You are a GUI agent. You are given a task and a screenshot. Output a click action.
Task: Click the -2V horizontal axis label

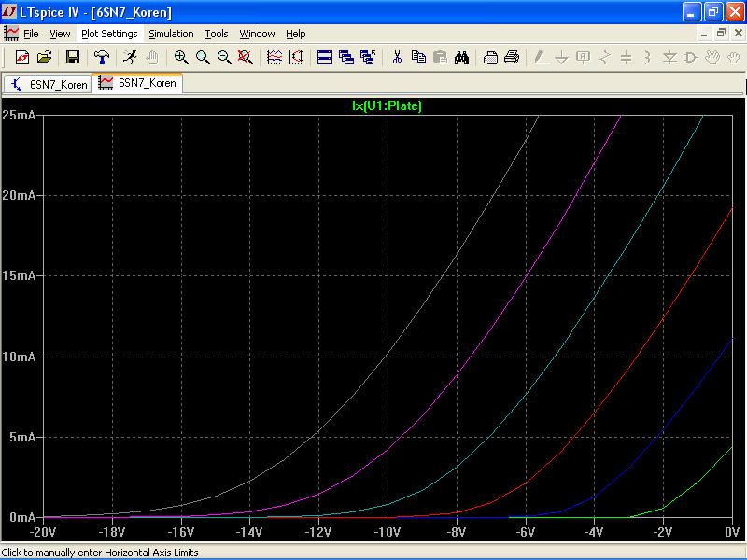(x=663, y=532)
